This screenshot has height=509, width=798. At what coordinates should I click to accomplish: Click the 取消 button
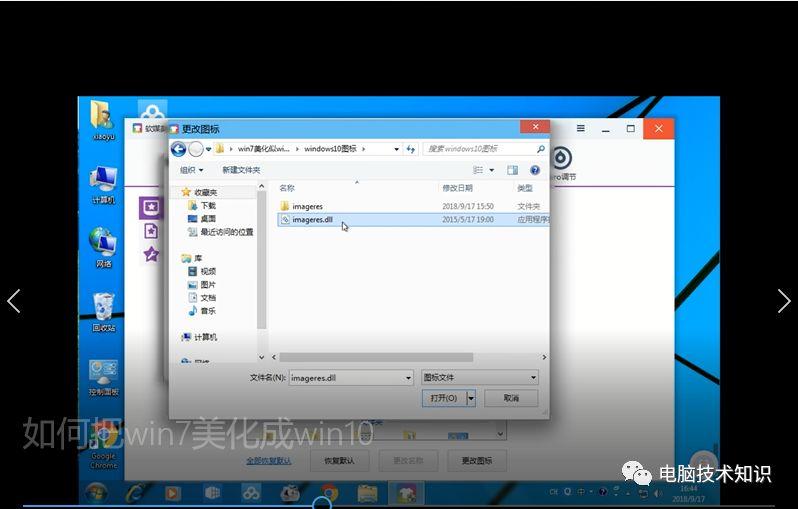(x=511, y=398)
